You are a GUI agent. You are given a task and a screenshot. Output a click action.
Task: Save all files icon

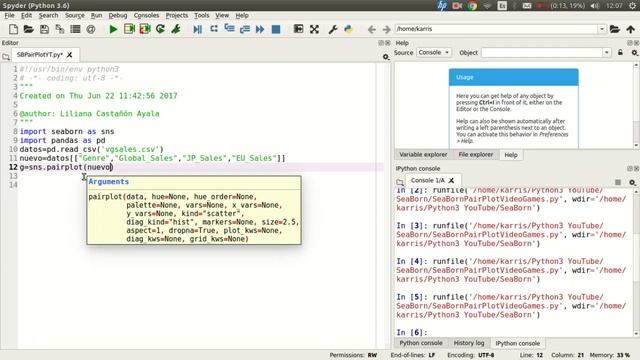[60, 29]
